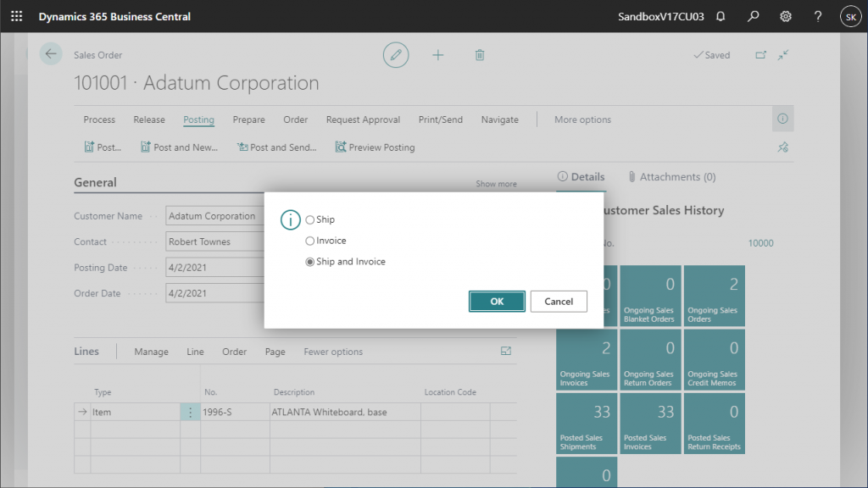Click the pencil edit icon

(396, 55)
